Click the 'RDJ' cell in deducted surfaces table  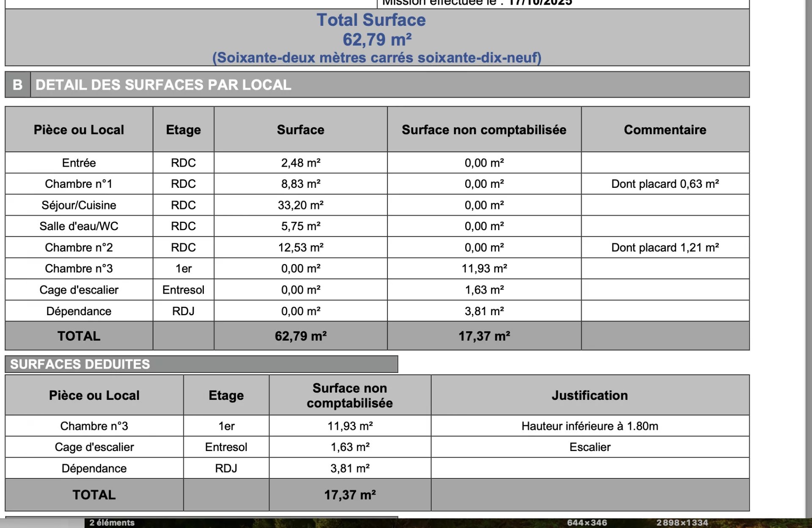coord(226,468)
